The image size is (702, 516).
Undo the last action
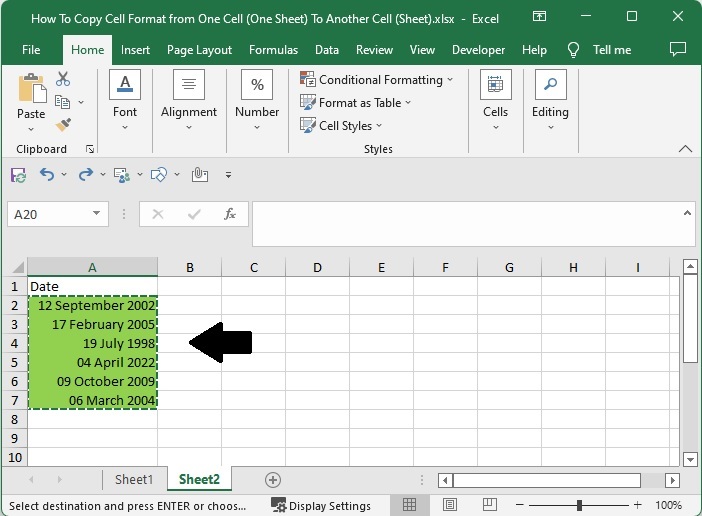point(47,174)
